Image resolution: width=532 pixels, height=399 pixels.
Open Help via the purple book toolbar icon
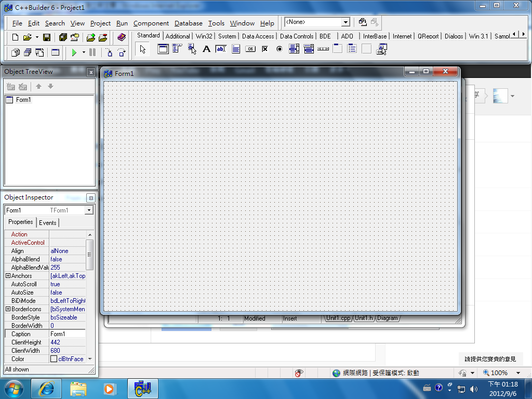(x=121, y=37)
